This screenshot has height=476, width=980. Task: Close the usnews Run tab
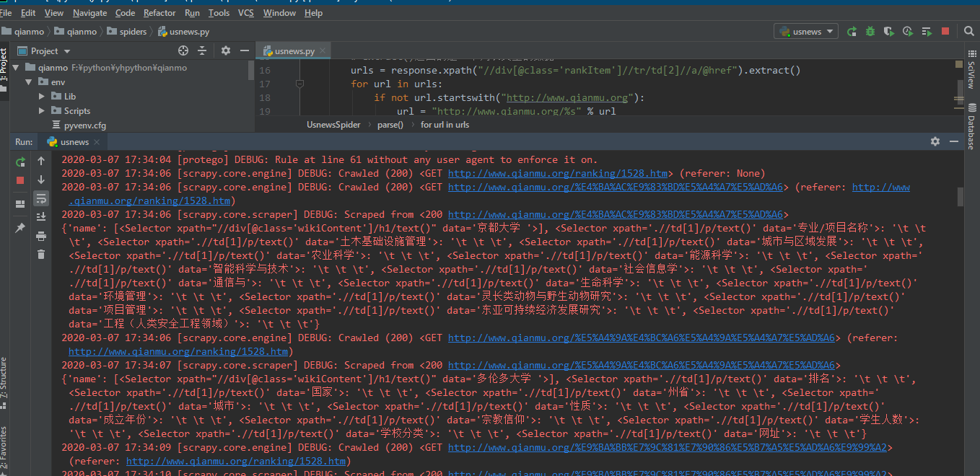[x=97, y=143]
